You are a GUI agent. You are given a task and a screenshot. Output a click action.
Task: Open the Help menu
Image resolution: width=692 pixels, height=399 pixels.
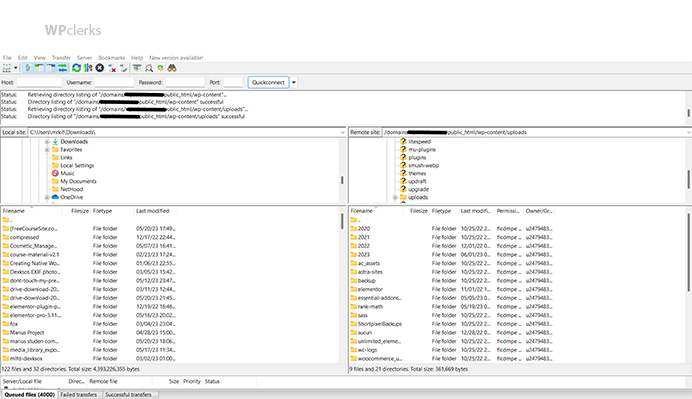click(x=137, y=58)
